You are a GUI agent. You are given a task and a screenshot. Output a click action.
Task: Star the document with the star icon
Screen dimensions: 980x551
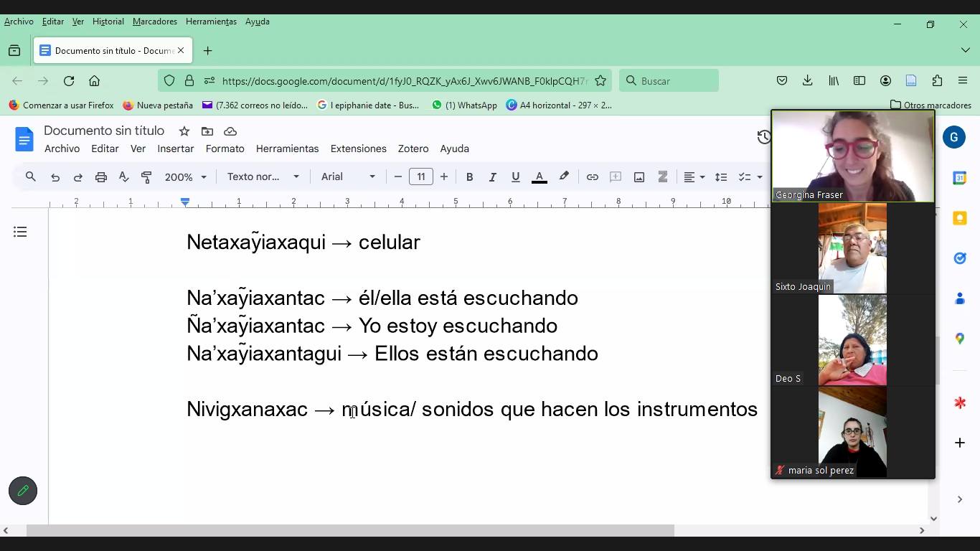pos(184,131)
